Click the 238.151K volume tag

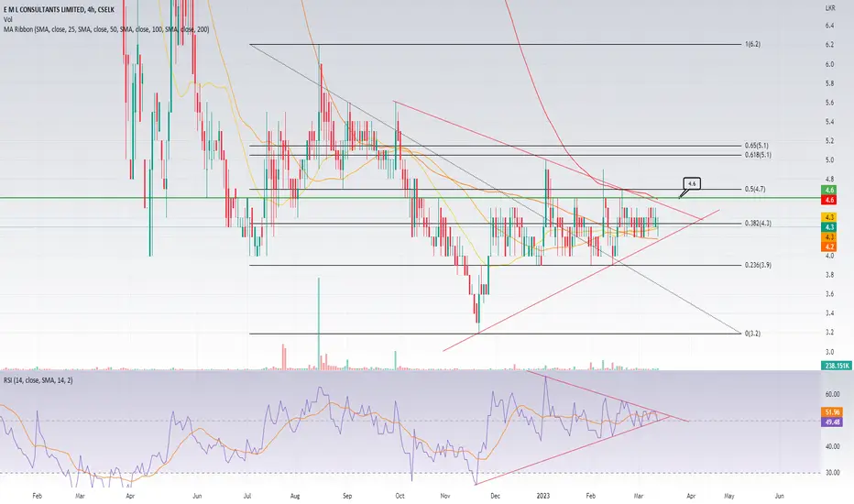click(x=838, y=366)
